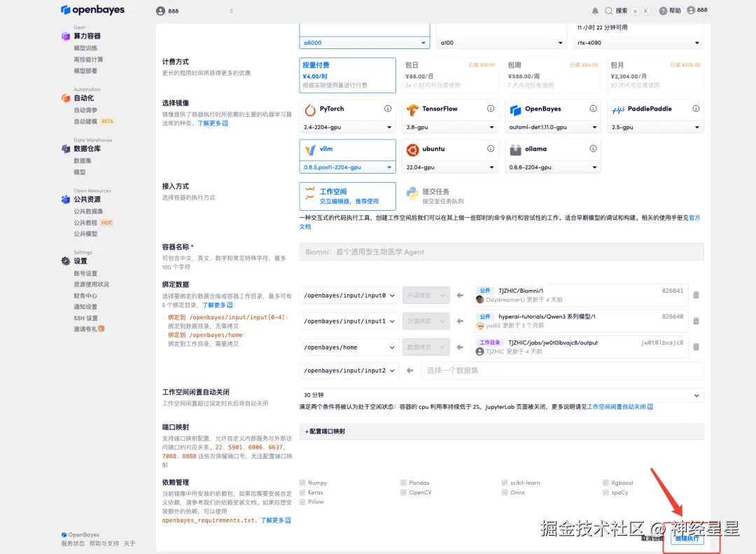Image resolution: width=756 pixels, height=554 pixels.
Task: Open the rtx-4090 dropdown
Action: pyautogui.click(x=638, y=43)
